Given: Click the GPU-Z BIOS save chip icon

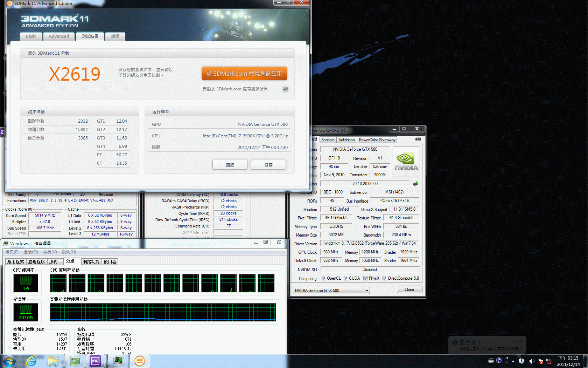Looking at the screenshot, I should point(415,183).
